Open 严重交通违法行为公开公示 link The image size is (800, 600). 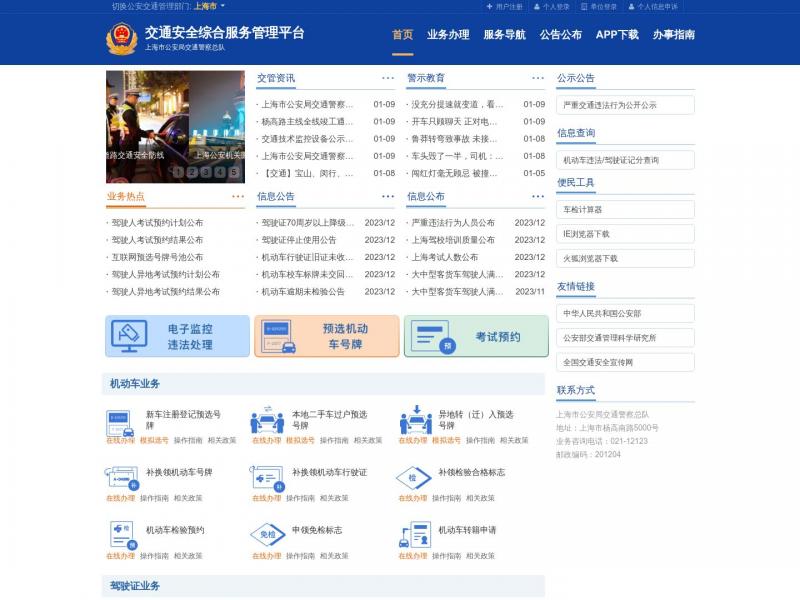pos(626,105)
